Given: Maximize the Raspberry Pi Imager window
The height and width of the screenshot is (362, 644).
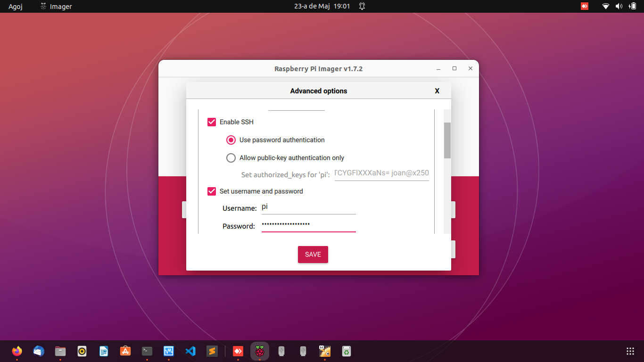Looking at the screenshot, I should pyautogui.click(x=454, y=69).
